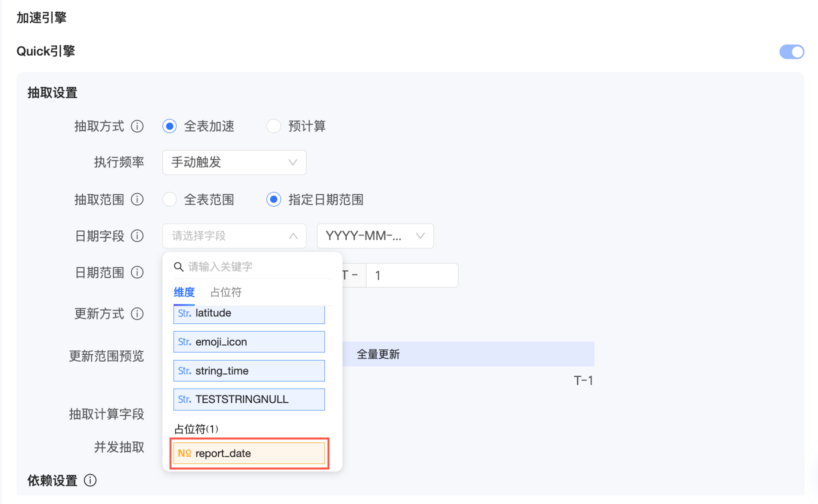The height and width of the screenshot is (504, 818).
Task: Click the magnifier search icon in dropdown
Action: click(x=178, y=266)
